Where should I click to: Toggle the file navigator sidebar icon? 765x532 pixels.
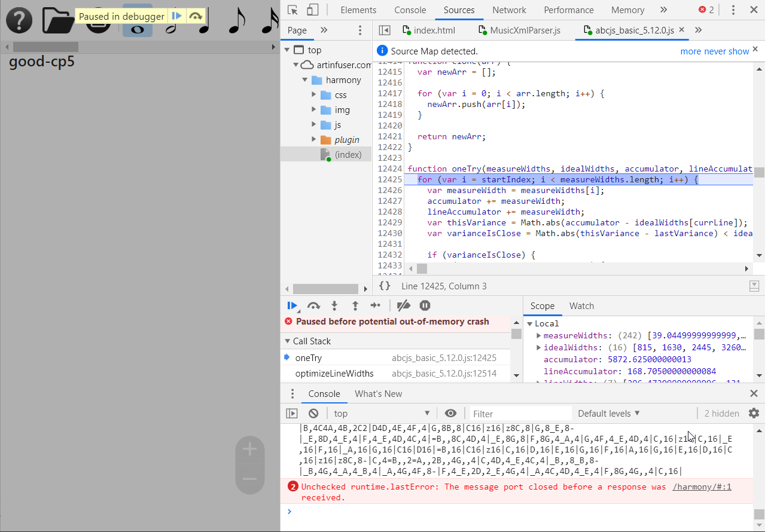(385, 30)
